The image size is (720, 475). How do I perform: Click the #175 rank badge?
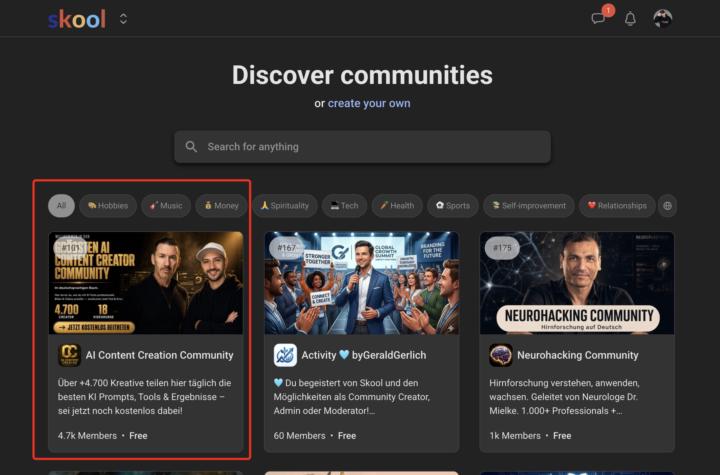[x=502, y=248]
